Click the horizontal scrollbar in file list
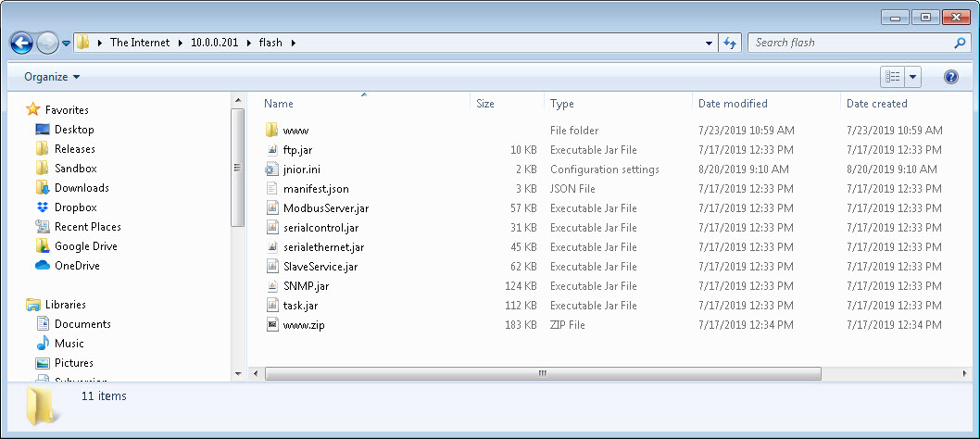Screen dimensions: 980x439 coord(543,373)
